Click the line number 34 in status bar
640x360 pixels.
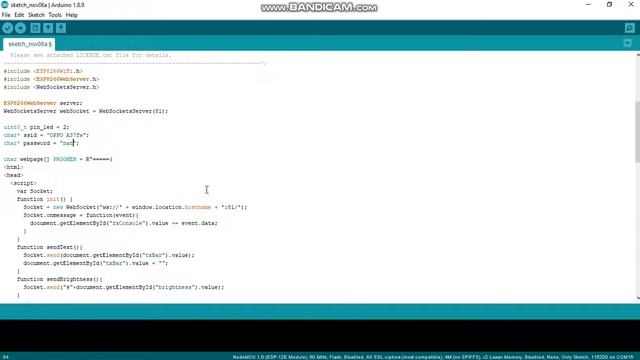tap(5, 357)
